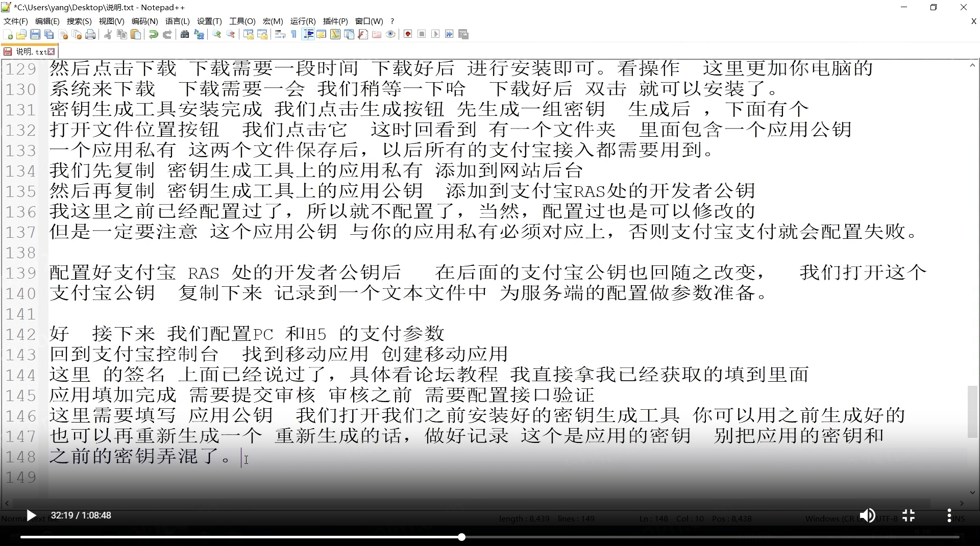
Task: Select the 说明.txt document tab
Action: pyautogui.click(x=30, y=52)
